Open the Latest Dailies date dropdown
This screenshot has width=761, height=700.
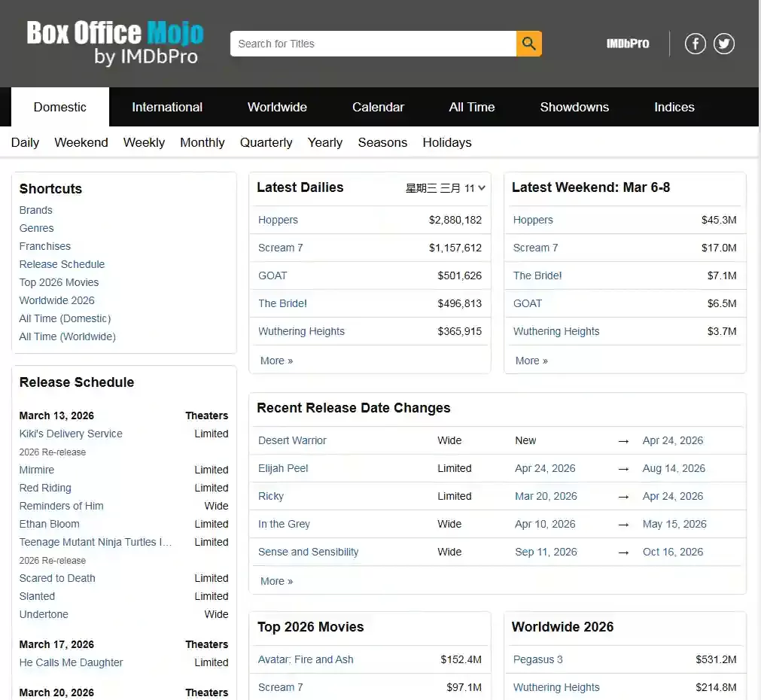point(446,188)
